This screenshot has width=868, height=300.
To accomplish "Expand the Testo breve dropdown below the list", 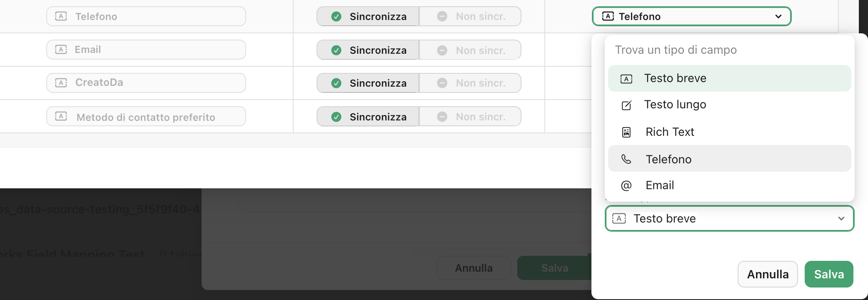I will tap(729, 218).
